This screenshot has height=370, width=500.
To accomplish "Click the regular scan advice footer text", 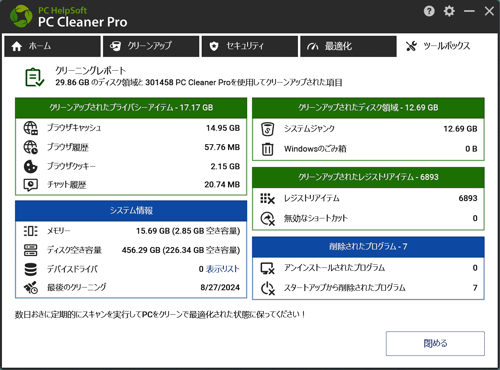I will [160, 314].
